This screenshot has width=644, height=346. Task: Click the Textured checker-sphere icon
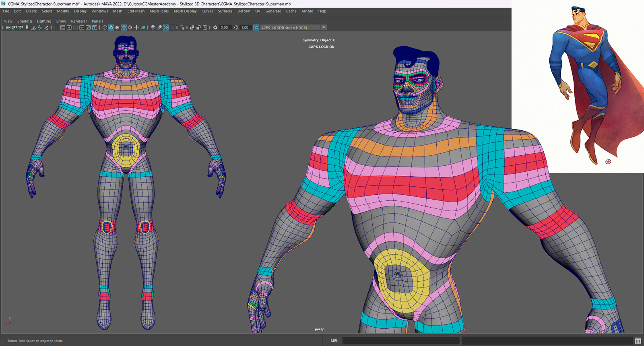coord(130,27)
